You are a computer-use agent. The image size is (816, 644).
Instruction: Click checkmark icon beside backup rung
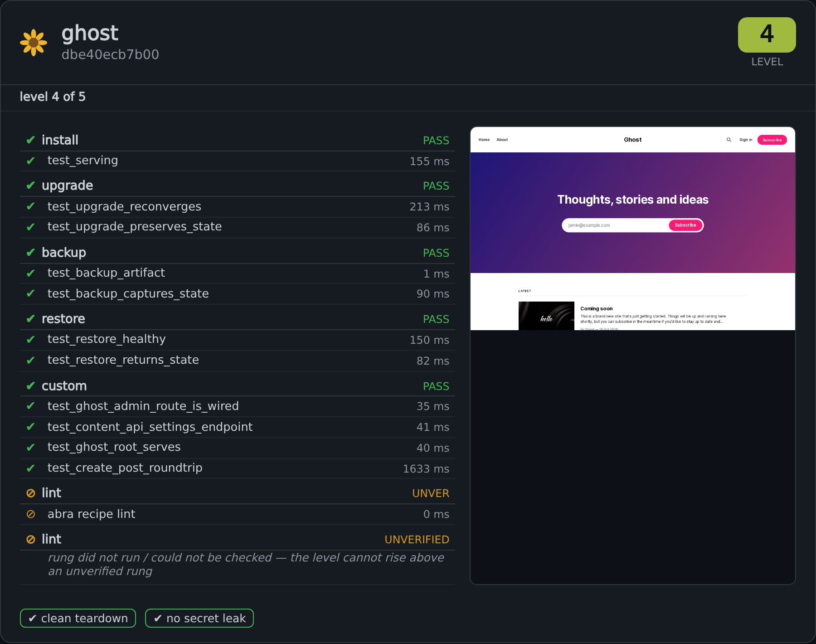click(x=31, y=253)
